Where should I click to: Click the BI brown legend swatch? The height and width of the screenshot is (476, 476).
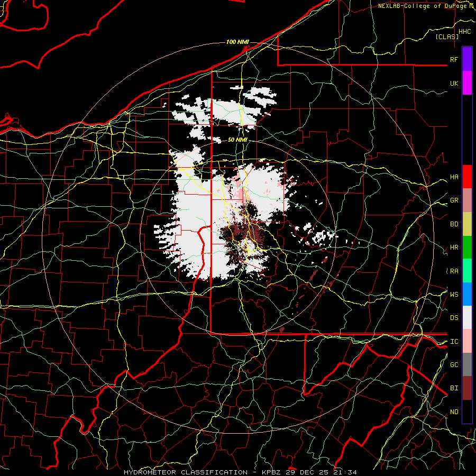click(x=467, y=388)
